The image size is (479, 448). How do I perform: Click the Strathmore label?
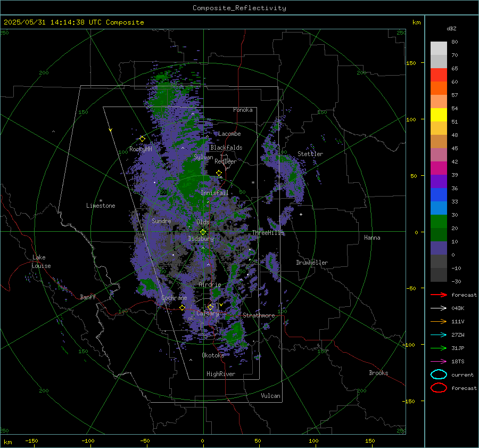[x=259, y=315]
